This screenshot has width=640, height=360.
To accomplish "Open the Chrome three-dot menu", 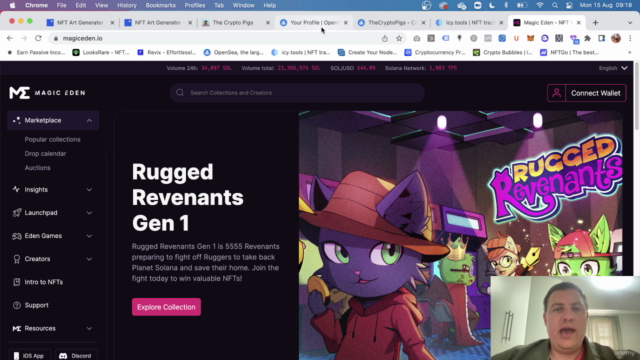I will (630, 38).
